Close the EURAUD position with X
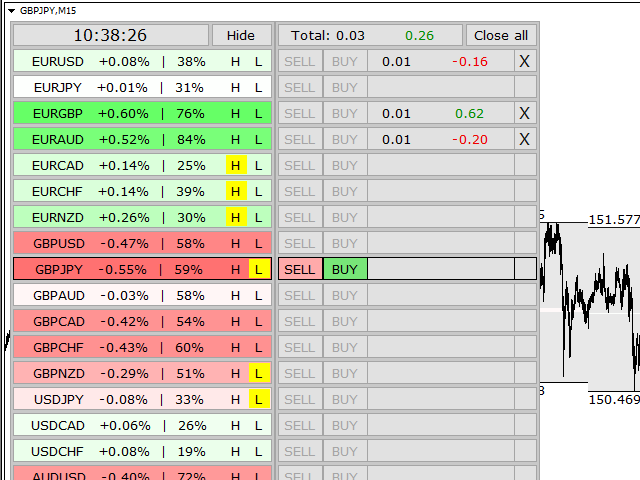 [x=525, y=139]
